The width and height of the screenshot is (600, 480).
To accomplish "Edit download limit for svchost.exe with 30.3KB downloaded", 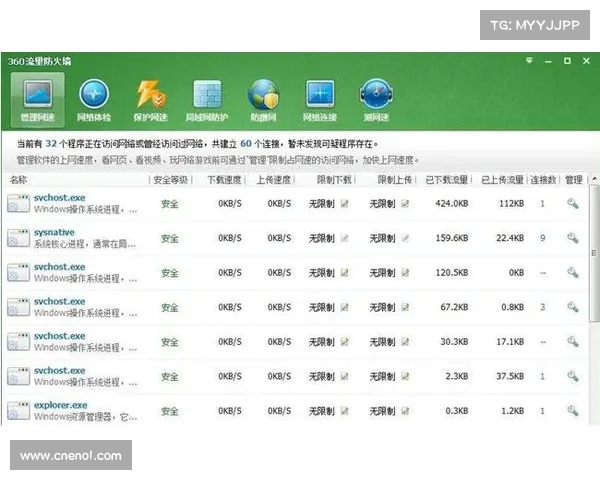I will pos(344,341).
